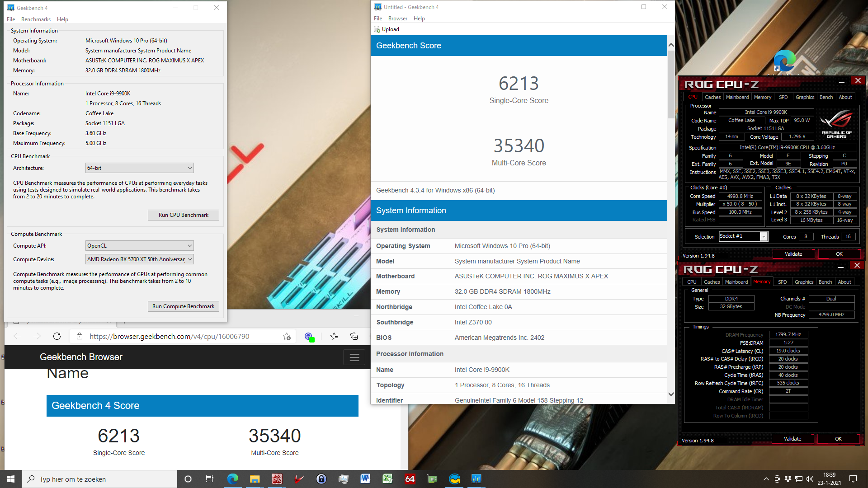Open the Compute API OpenCL dropdown
Screen dimensions: 868x488
tap(140, 246)
